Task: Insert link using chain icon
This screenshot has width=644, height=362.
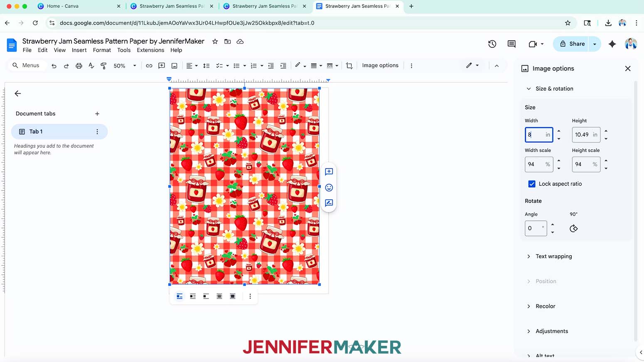Action: tap(149, 66)
